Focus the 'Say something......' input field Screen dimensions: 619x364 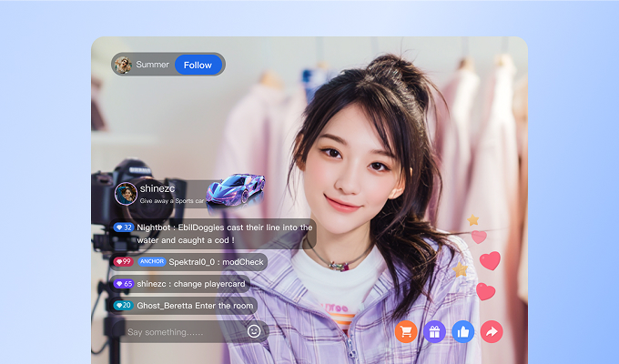(x=190, y=331)
